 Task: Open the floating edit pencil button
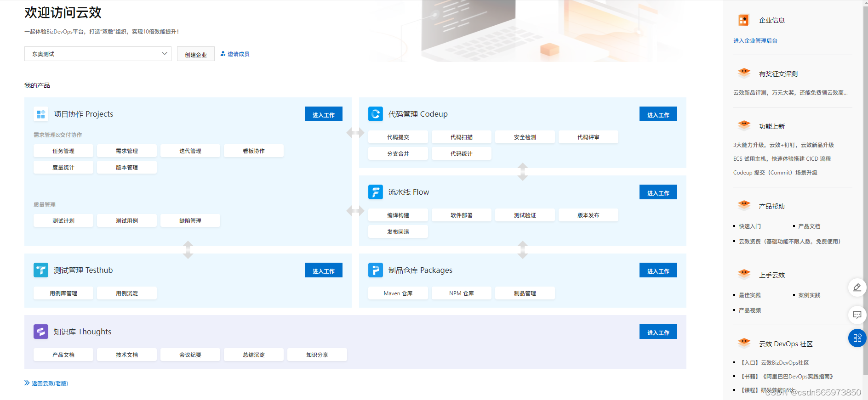click(x=857, y=287)
